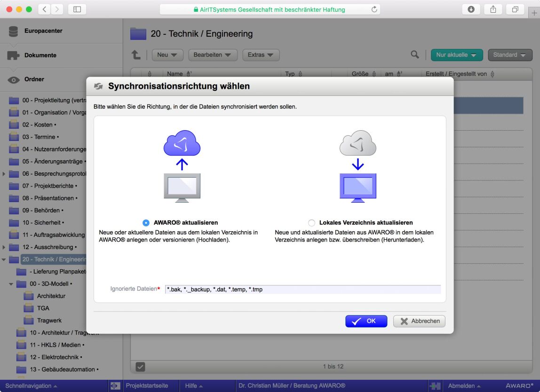The height and width of the screenshot is (392, 540).
Task: Click the Ignorierte Dateien input field
Action: (x=303, y=290)
